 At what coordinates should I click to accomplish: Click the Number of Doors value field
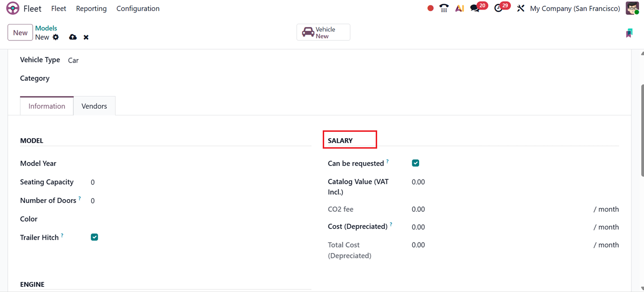pos(200,201)
